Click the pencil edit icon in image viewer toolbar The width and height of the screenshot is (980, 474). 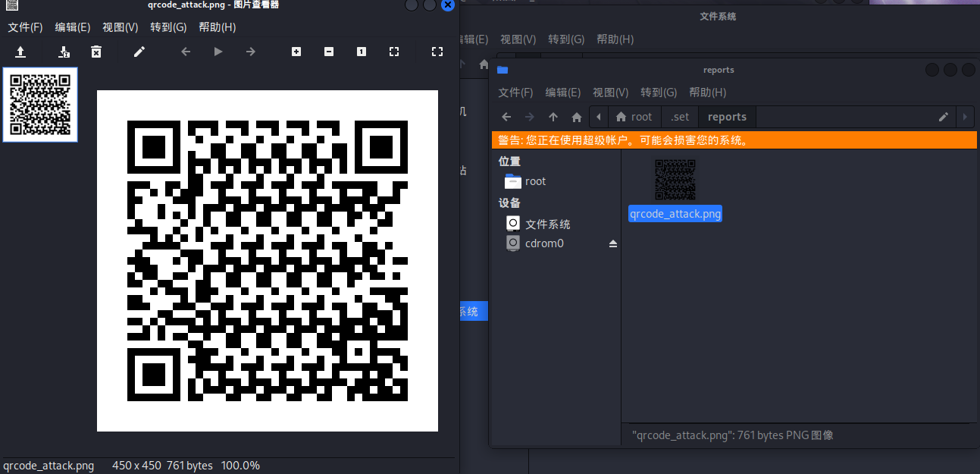coord(139,52)
